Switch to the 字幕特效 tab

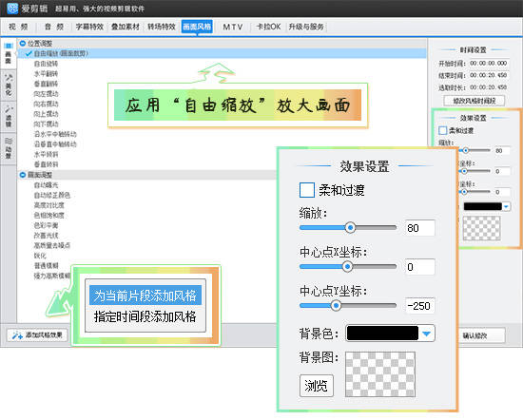click(x=89, y=27)
